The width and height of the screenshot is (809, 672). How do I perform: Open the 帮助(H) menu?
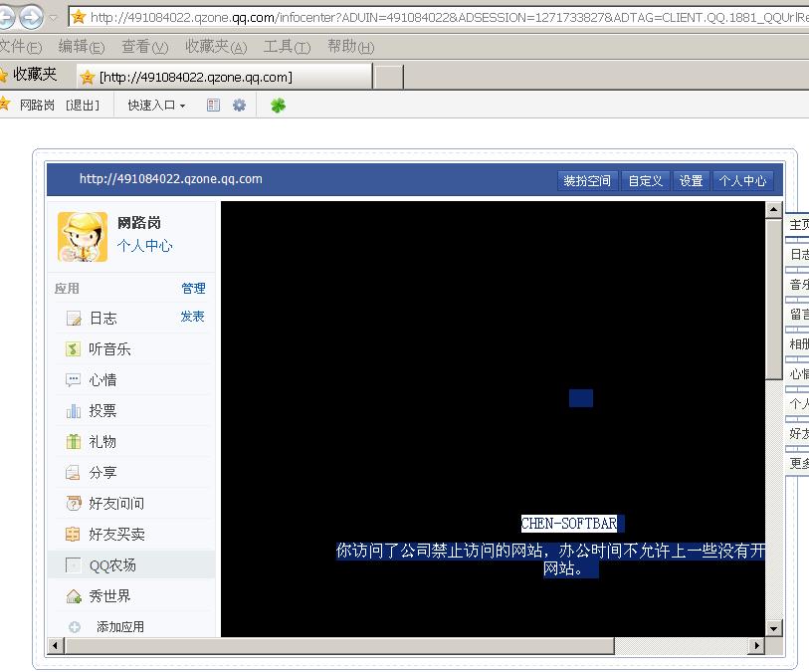click(351, 47)
